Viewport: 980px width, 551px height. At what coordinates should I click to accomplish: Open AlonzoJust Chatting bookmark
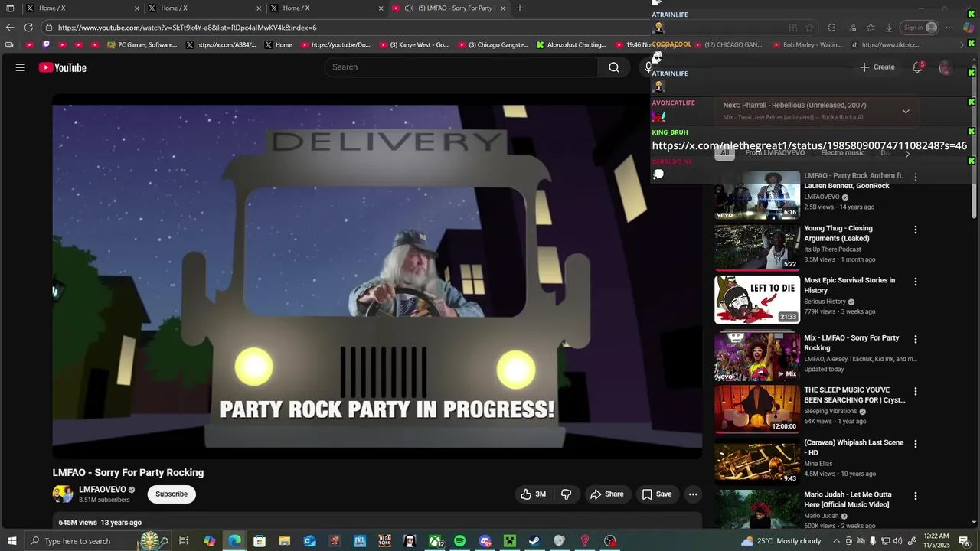[571, 45]
